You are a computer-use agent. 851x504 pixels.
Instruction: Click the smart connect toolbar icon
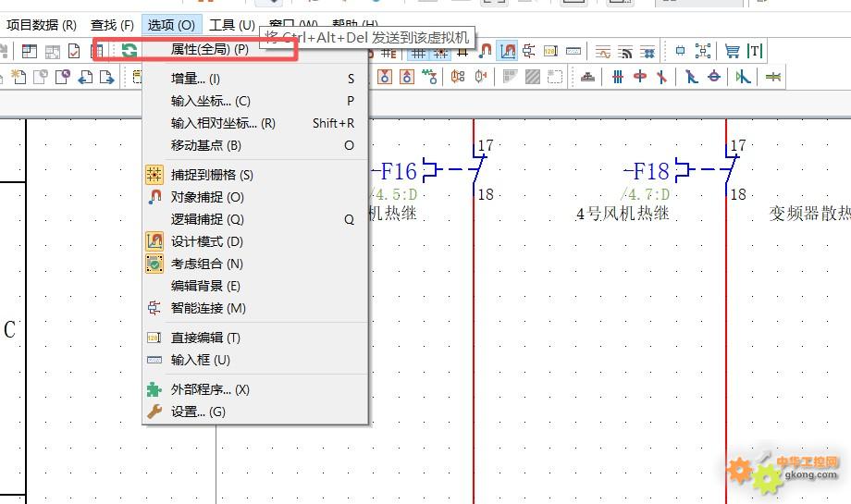(x=529, y=52)
